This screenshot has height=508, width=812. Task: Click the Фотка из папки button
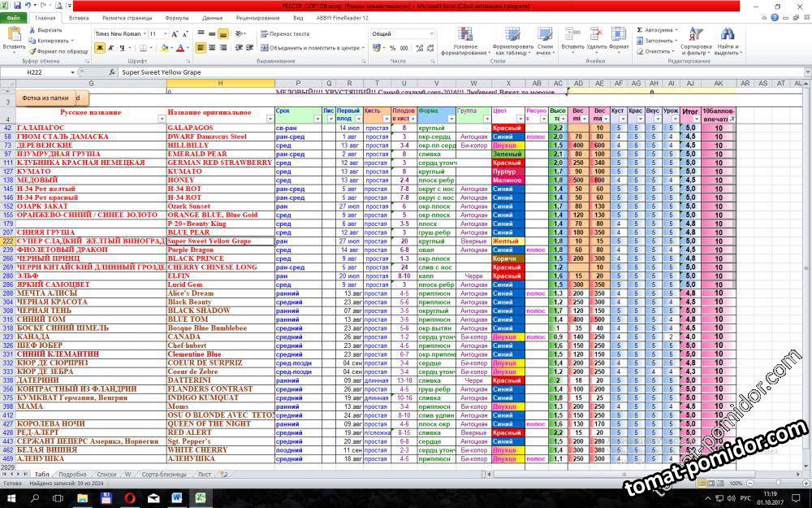pyautogui.click(x=46, y=98)
